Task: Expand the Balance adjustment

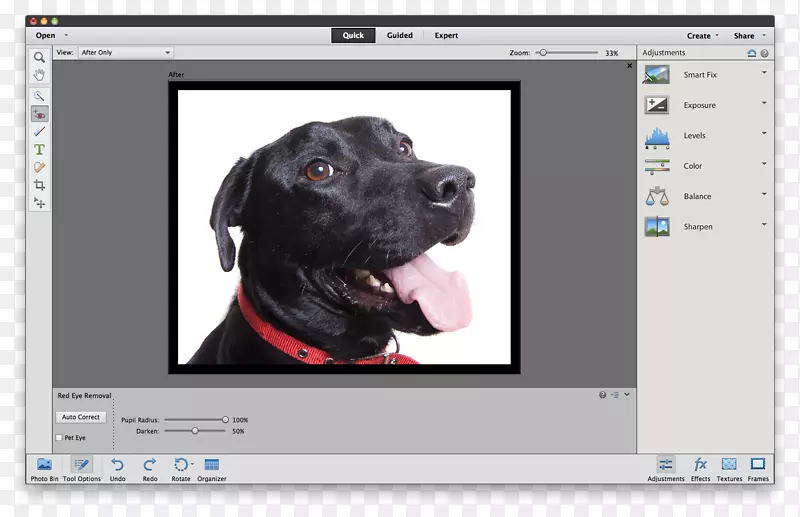Action: (x=764, y=194)
